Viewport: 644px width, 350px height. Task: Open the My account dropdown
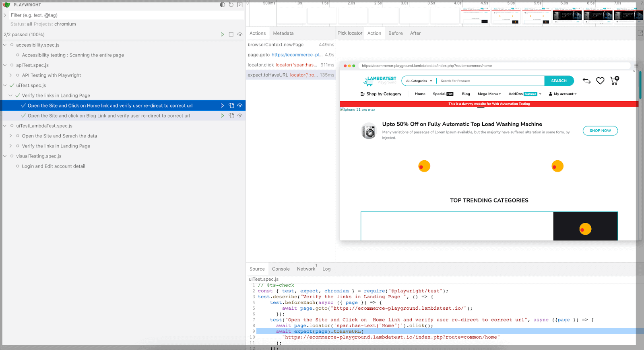563,94
